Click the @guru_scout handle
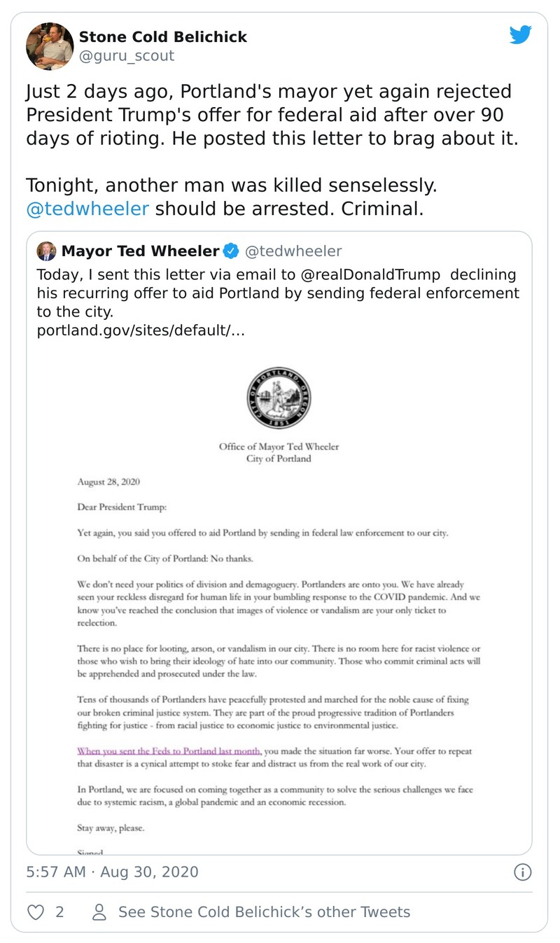560x943 pixels. [x=126, y=56]
